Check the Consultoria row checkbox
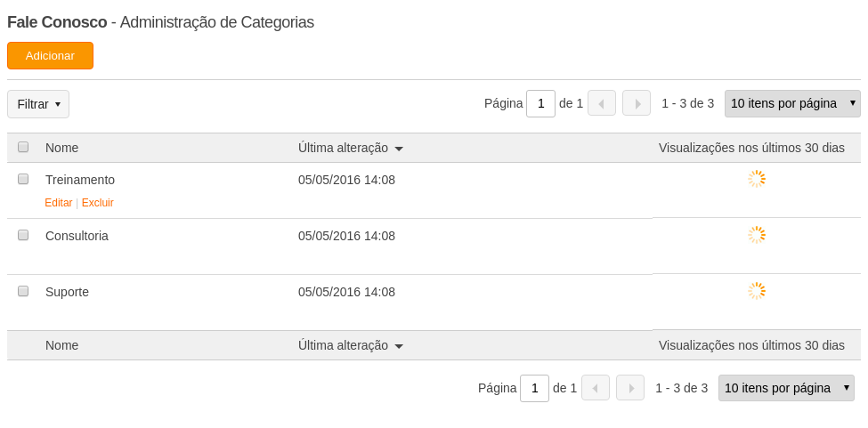Image resolution: width=868 pixels, height=428 pixels. 23,235
